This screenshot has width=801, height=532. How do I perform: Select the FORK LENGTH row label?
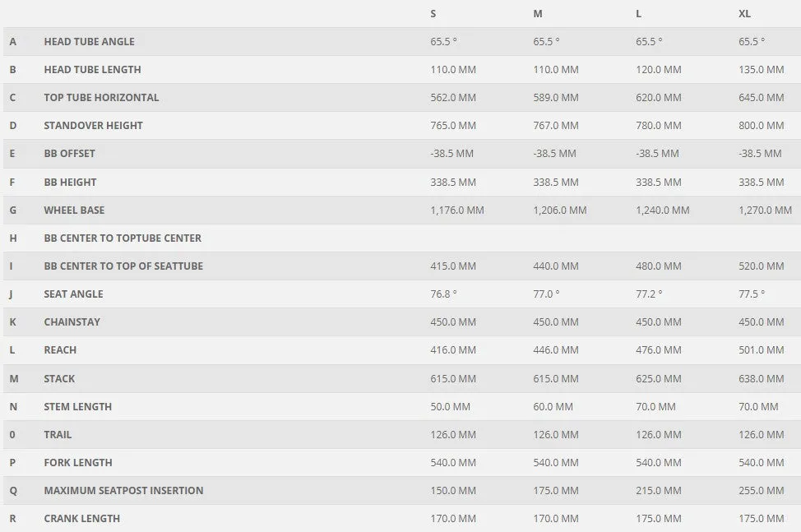[78, 463]
